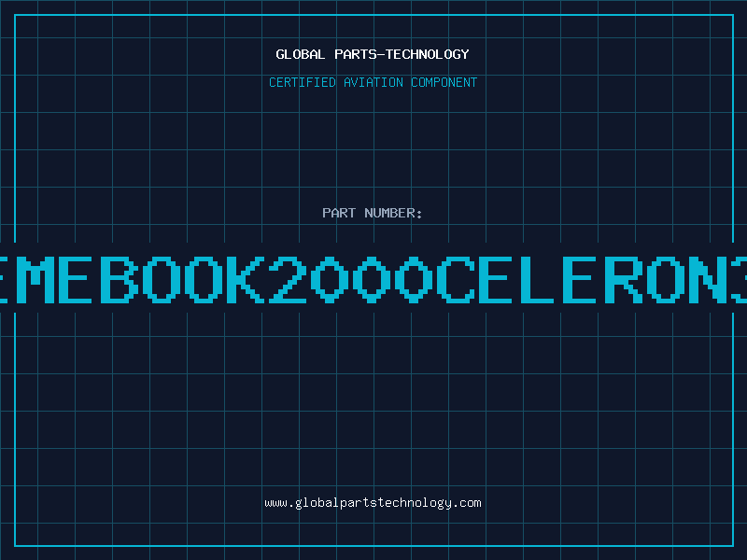747x560 pixels.
Task: Click the large part number text
Action: (x=373, y=279)
